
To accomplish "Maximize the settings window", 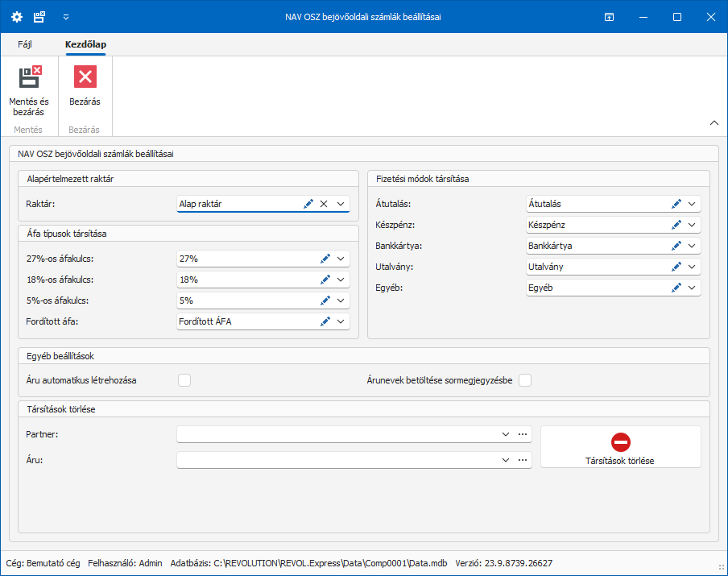I will pyautogui.click(x=677, y=17).
